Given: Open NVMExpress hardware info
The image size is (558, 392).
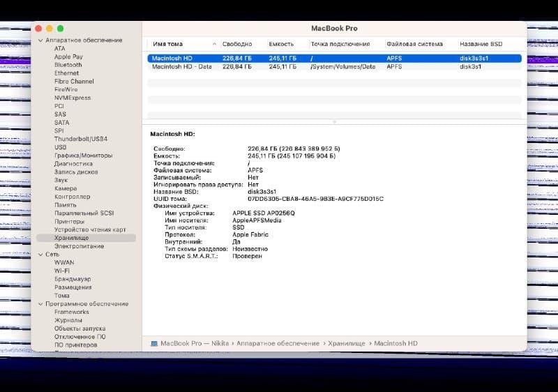Looking at the screenshot, I should [x=73, y=98].
